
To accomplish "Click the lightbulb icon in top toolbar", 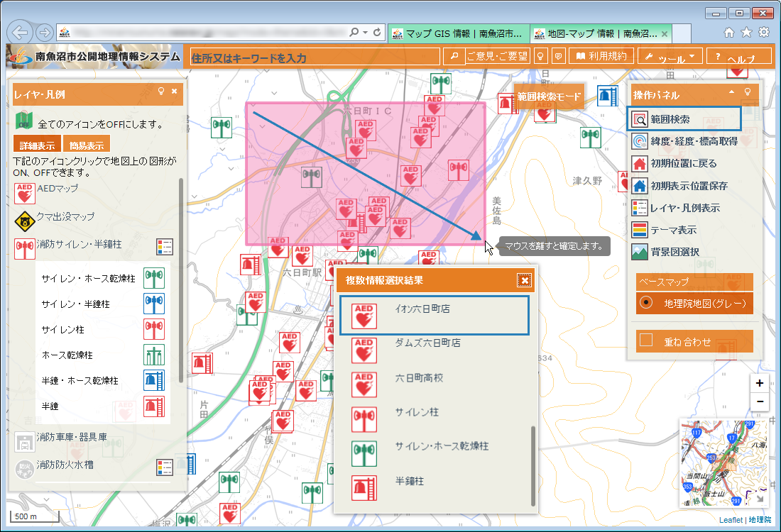I will tap(540, 56).
